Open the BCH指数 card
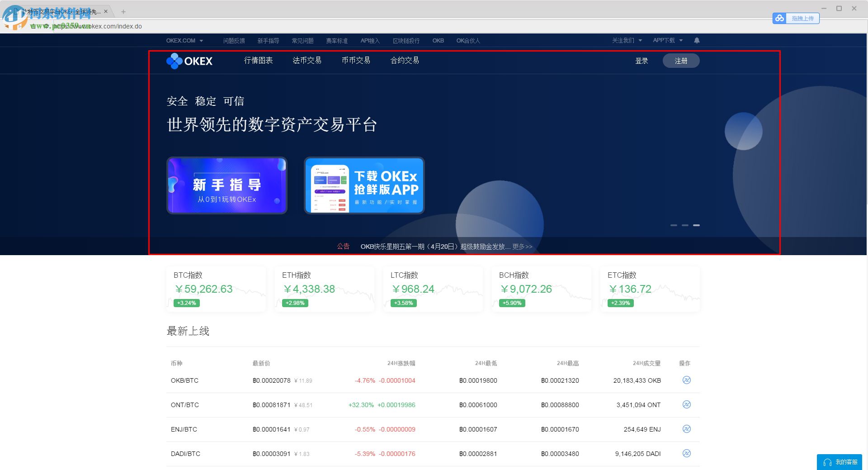The height and width of the screenshot is (470, 868). [x=542, y=289]
